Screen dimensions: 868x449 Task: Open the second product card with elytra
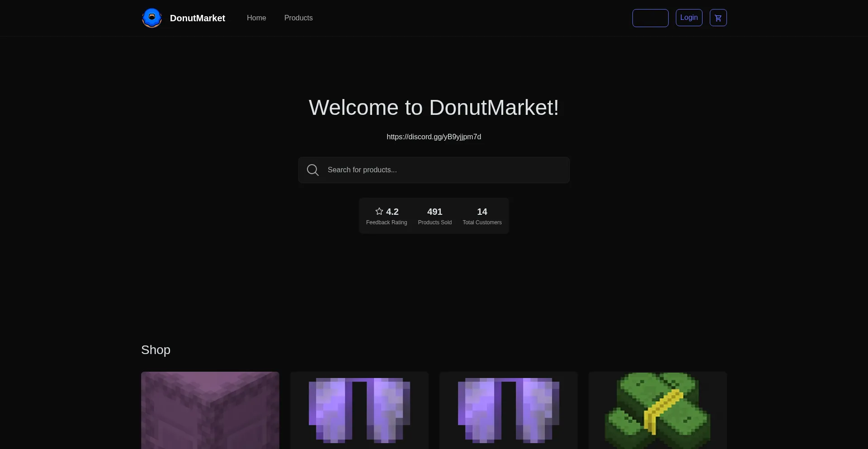coord(359,410)
